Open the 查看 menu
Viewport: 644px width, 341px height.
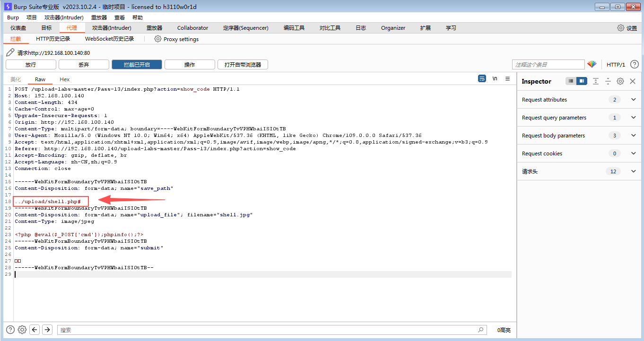point(120,17)
